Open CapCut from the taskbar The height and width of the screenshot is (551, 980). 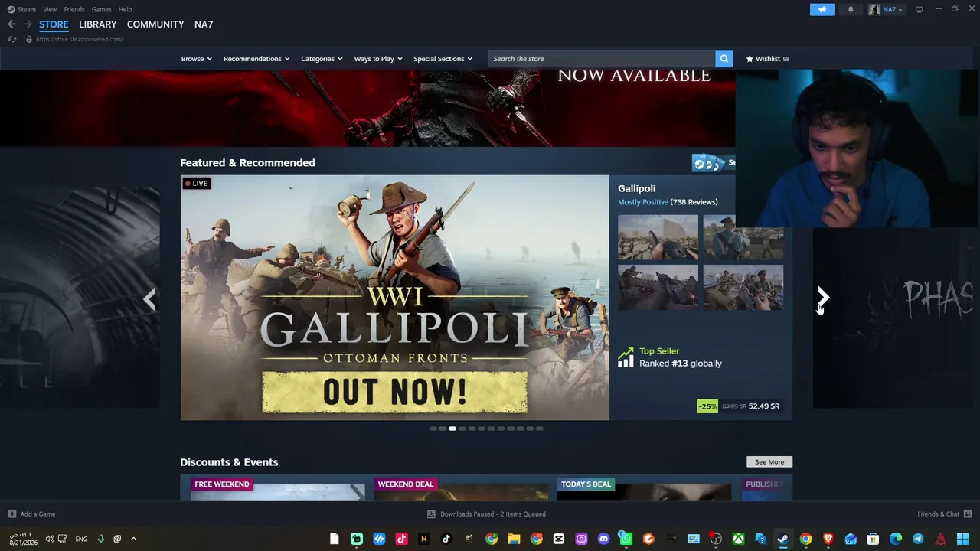coord(558,539)
